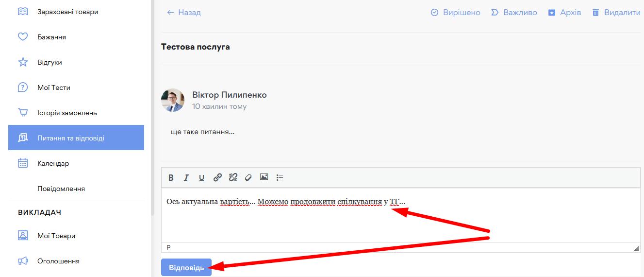644x277 pixels.
Task: Open Календар in the sidebar
Action: [x=53, y=163]
